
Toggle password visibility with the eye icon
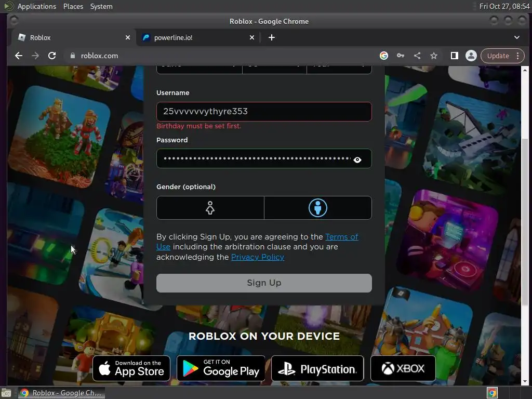357,159
